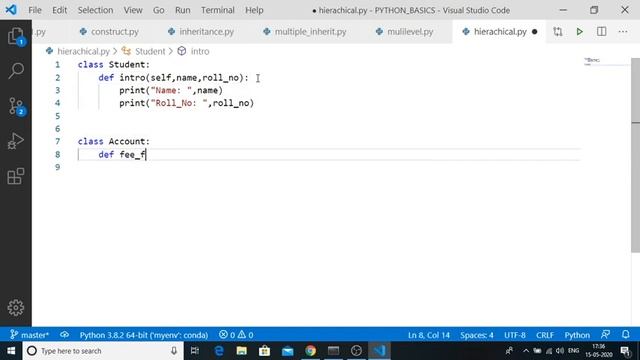Open the Extensions view
The width and height of the screenshot is (640, 360).
click(x=16, y=176)
